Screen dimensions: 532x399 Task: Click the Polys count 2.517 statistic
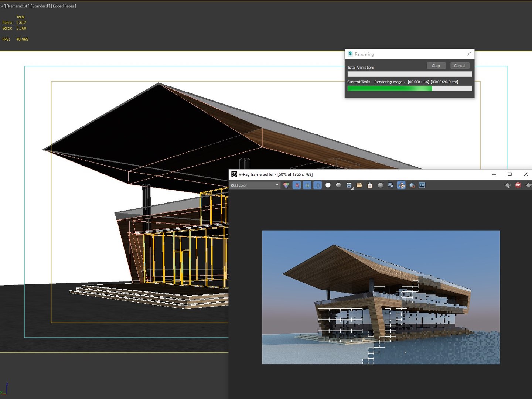(21, 23)
